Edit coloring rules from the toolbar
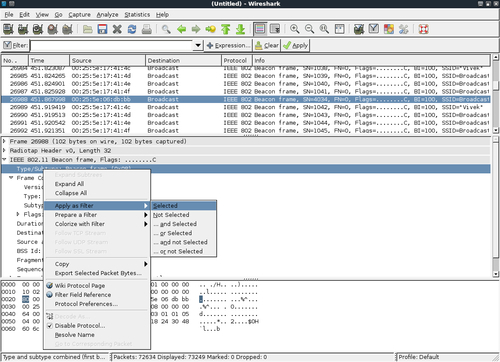This screenshot has height=362, width=500. (389, 29)
